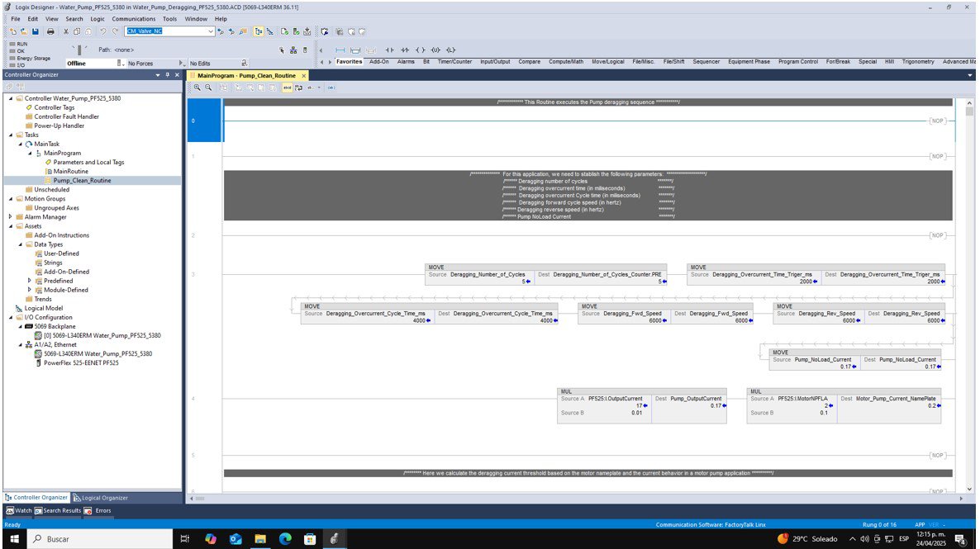Viewport: 980px width, 549px height.
Task: Select MainRoutine in the tree
Action: [70, 171]
